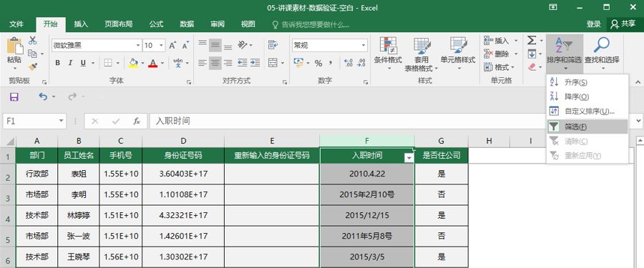Apply the red font color A
Viewport: 644px width, 268px height.
point(153,63)
